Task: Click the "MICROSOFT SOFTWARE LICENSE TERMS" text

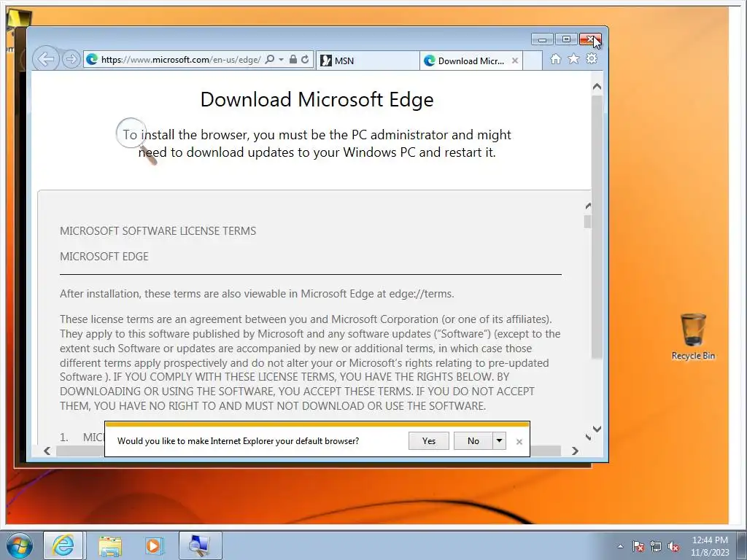Action: [158, 231]
